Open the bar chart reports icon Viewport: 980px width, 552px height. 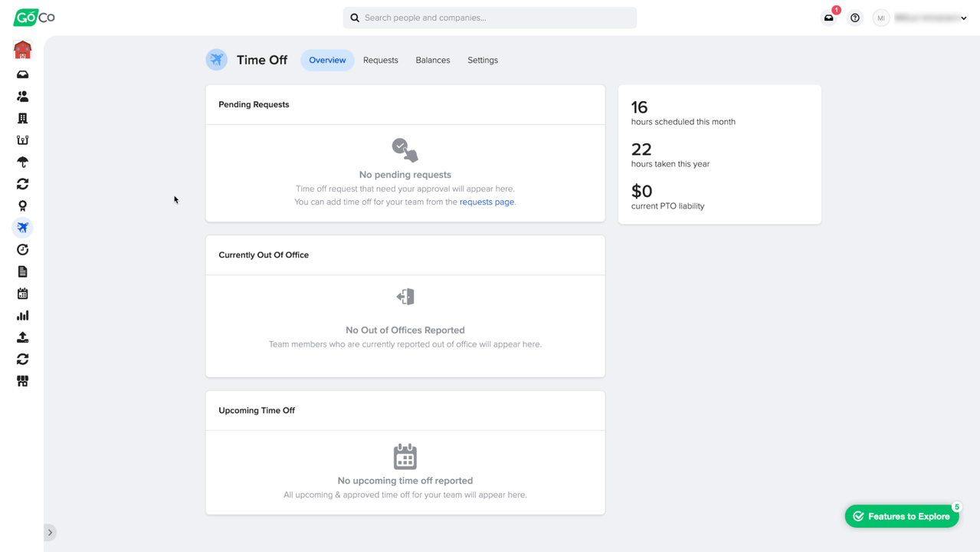click(22, 315)
